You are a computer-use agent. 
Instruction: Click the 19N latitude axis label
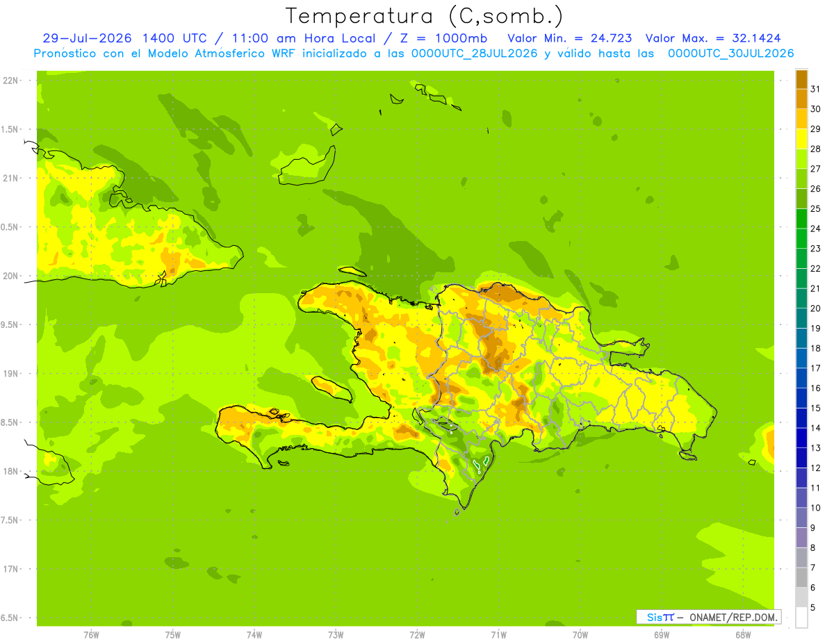tap(10, 374)
